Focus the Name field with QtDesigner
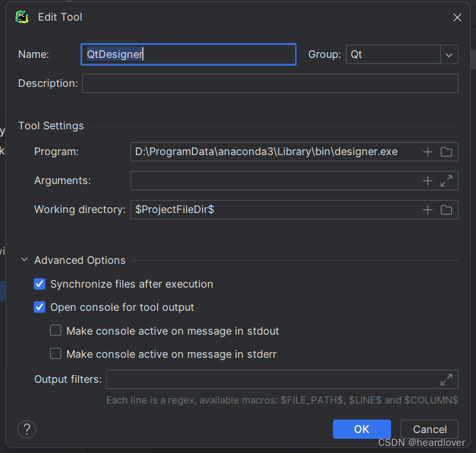 [x=188, y=54]
